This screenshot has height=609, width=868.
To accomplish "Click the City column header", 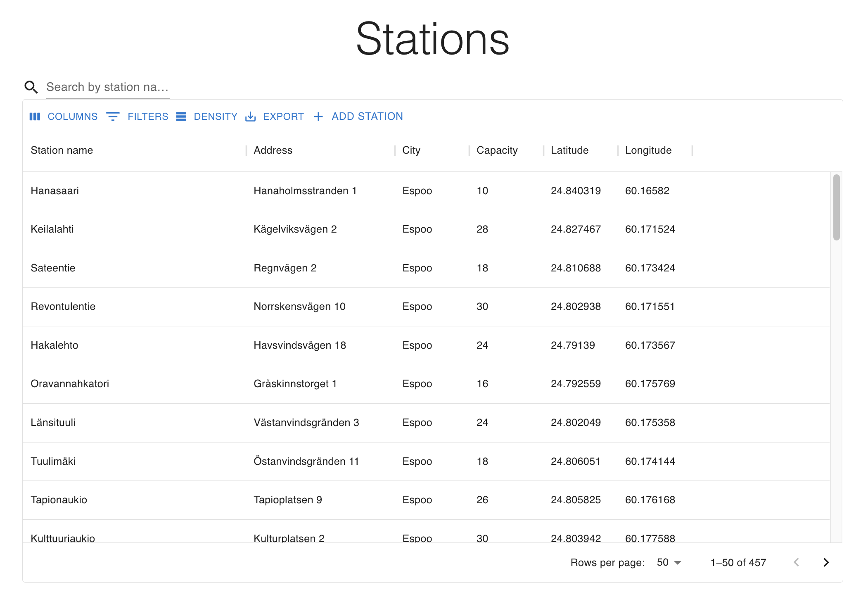I will point(411,150).
